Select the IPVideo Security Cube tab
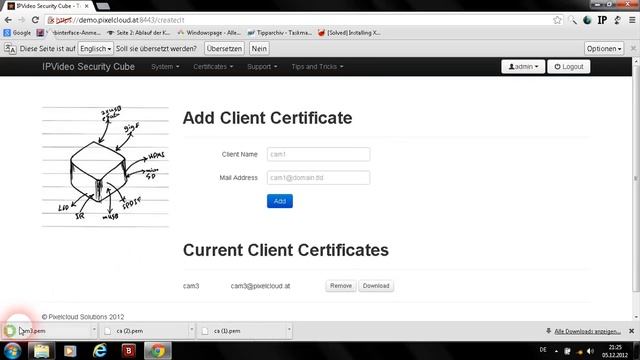640x360 pixels. (47, 6)
